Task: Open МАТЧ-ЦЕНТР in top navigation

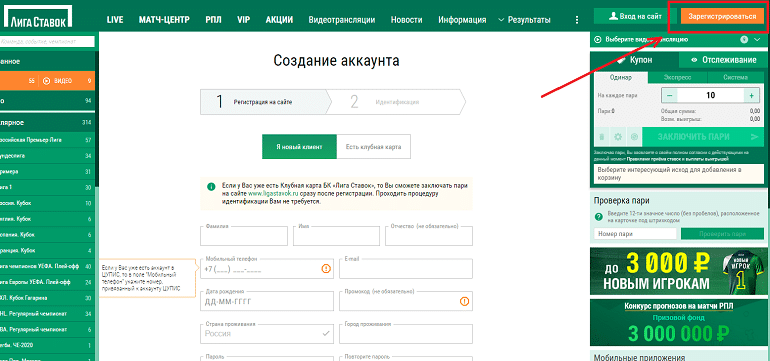Action: [164, 20]
